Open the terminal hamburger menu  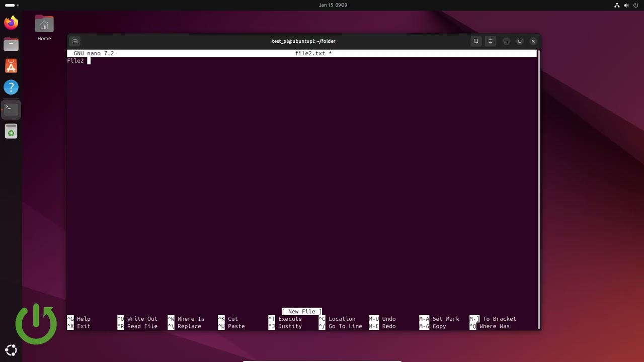pos(490,41)
